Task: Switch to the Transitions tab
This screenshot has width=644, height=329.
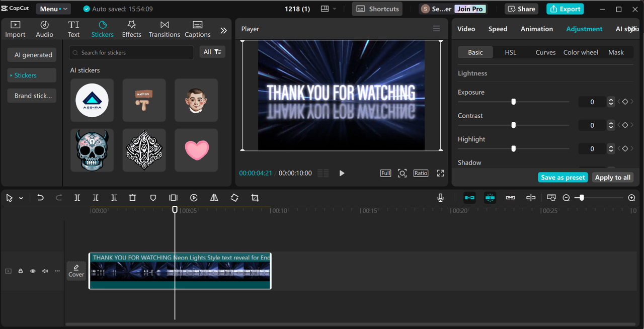Action: [x=164, y=29]
